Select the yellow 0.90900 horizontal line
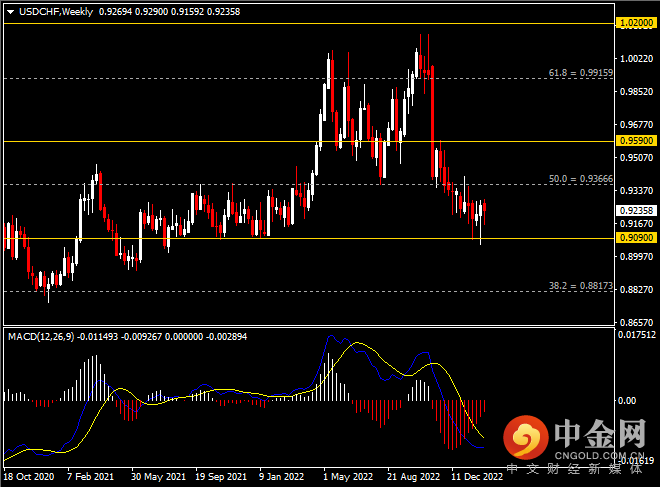This screenshot has height=487, width=660. click(300, 238)
